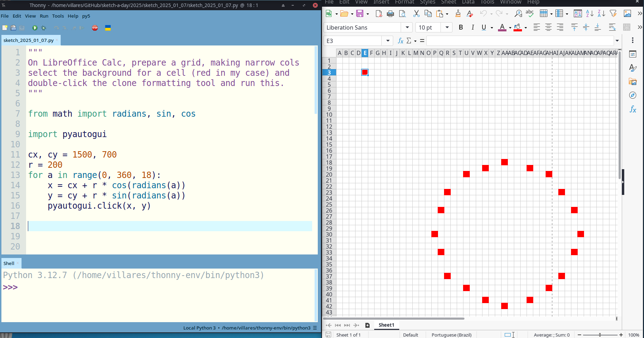Click the AutoFilter funnel icon
Image resolution: width=644 pixels, height=338 pixels.
coord(613,14)
